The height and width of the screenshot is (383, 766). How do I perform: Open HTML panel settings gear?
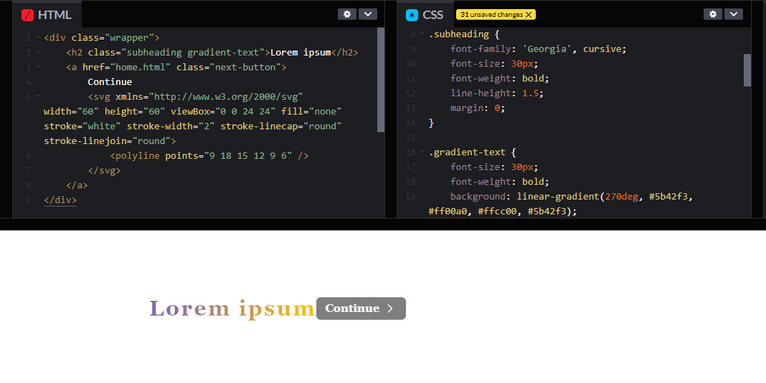pos(347,14)
